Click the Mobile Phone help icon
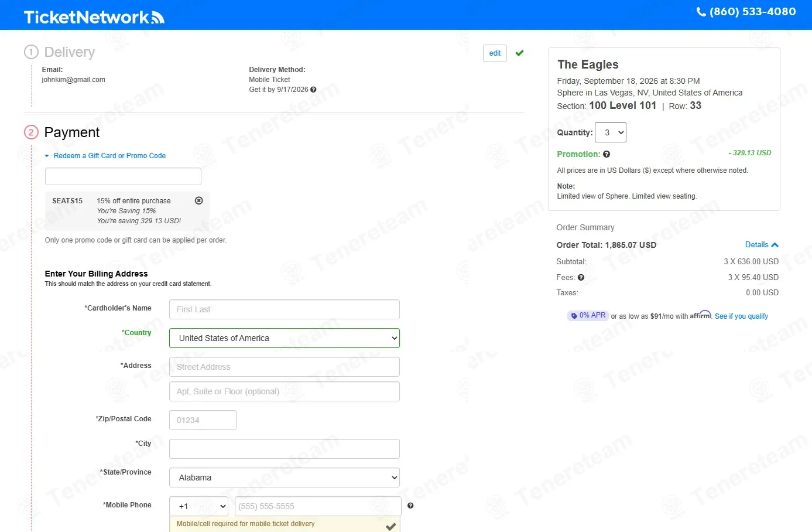Image resolution: width=812 pixels, height=532 pixels. [x=410, y=506]
